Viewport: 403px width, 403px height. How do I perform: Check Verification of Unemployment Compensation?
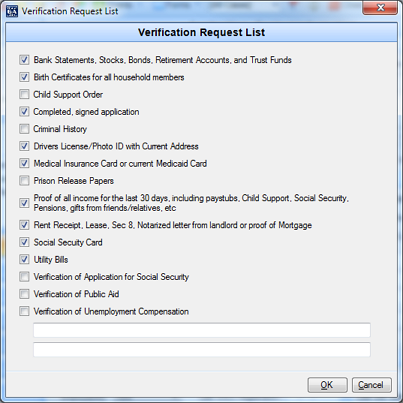tap(24, 312)
